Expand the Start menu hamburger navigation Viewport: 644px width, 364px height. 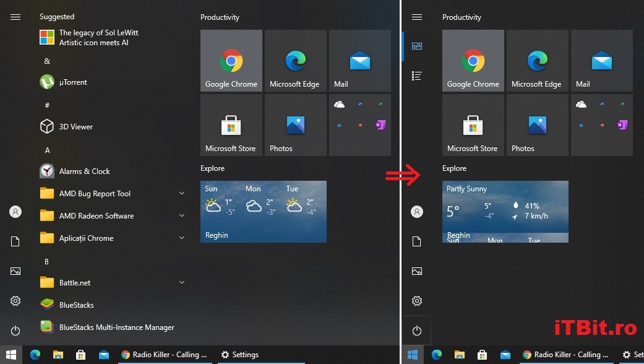15,17
